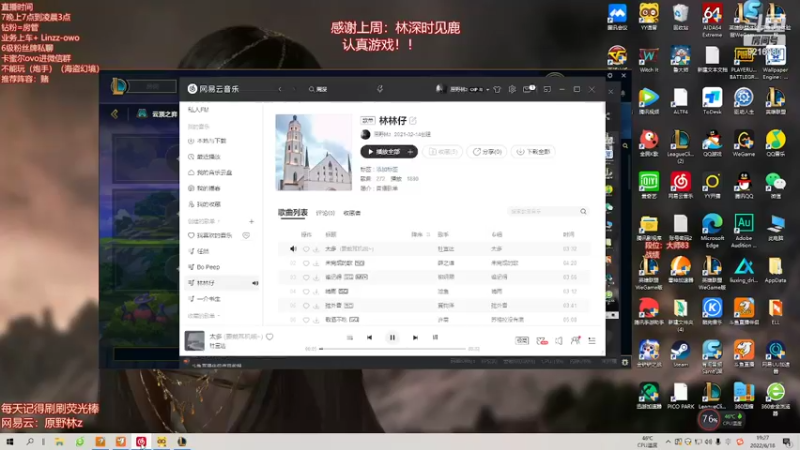Screen dimensions: 800x450
Task: Open Adobe Audition desktop shortcut
Action: (744, 231)
